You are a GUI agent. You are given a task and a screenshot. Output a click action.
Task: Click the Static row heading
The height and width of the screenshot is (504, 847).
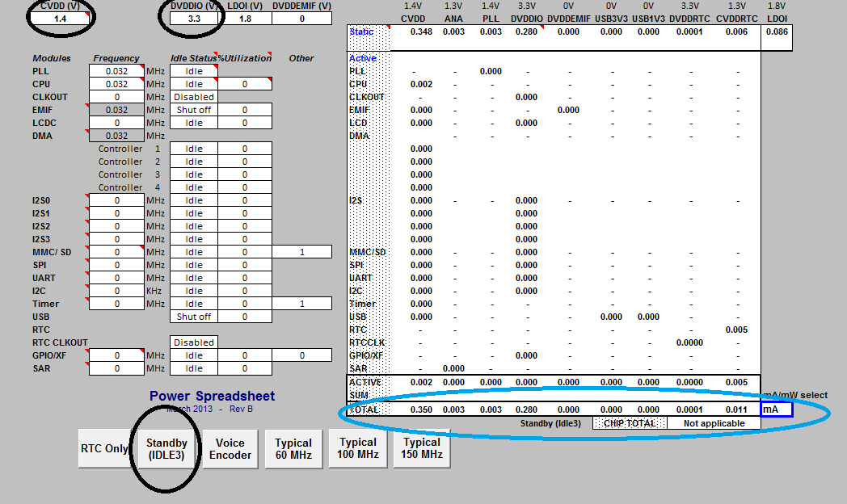[361, 31]
